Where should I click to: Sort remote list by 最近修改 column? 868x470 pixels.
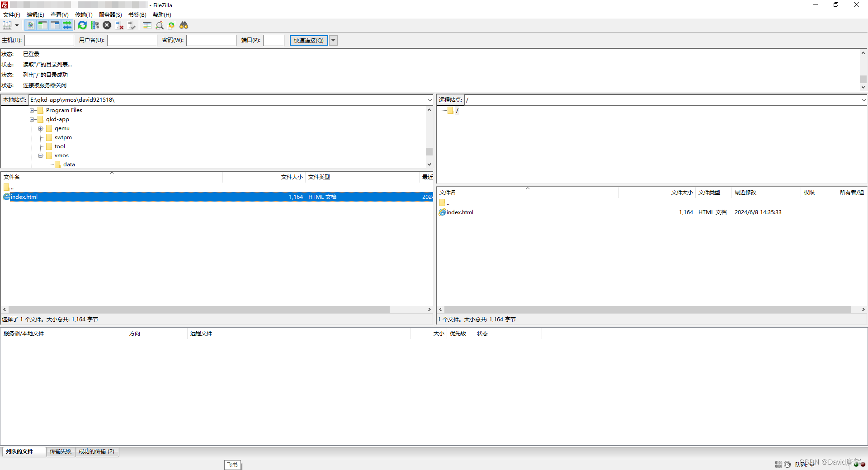tap(745, 193)
